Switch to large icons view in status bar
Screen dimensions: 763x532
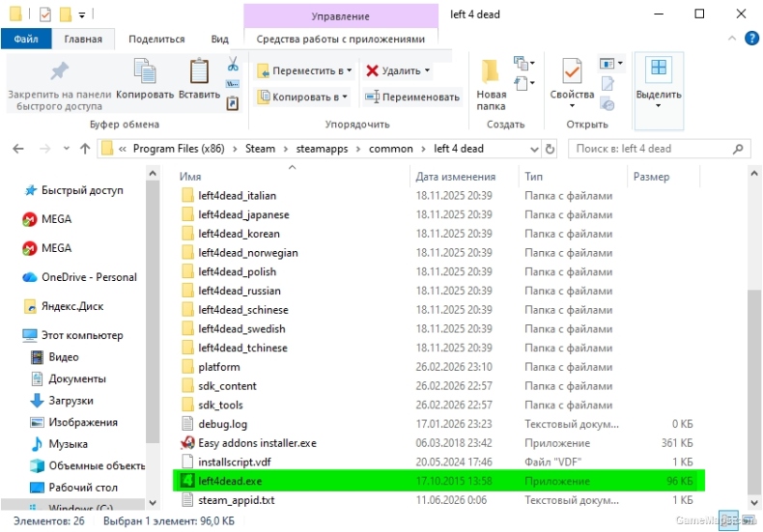pos(749,519)
